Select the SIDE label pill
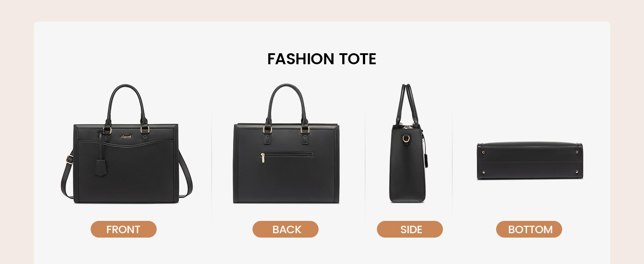Image resolution: width=644 pixels, height=264 pixels. (410, 229)
